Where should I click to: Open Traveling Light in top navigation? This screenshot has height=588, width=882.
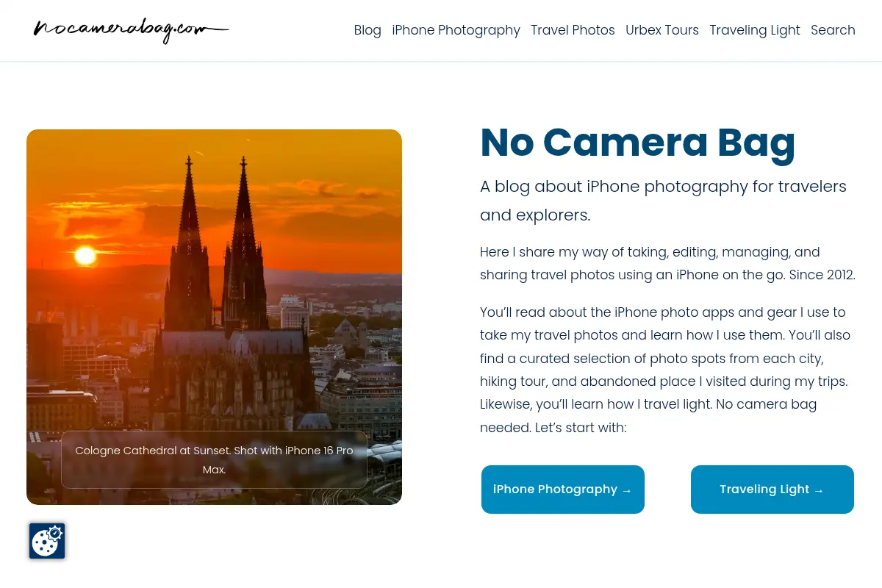pos(755,30)
